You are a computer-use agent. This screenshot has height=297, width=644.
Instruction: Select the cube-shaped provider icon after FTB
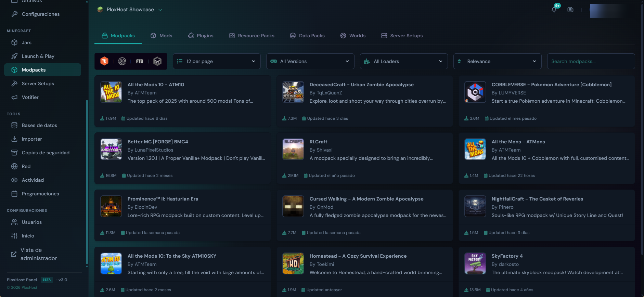point(157,61)
